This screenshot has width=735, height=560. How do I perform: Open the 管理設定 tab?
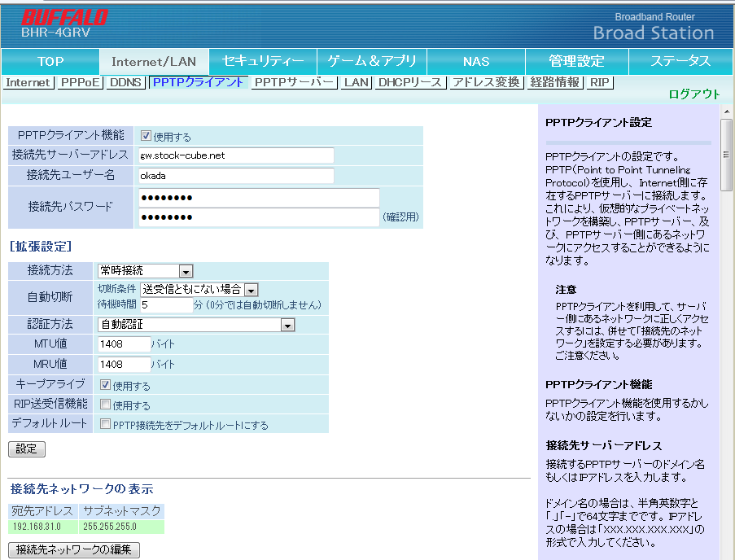pyautogui.click(x=576, y=61)
